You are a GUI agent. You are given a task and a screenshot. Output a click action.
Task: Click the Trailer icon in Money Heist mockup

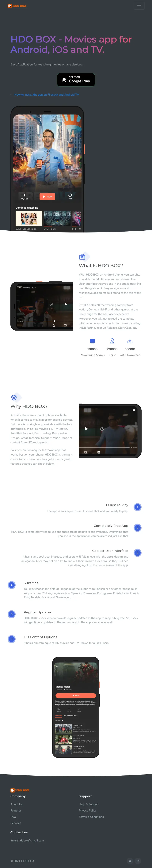[x=59, y=709]
